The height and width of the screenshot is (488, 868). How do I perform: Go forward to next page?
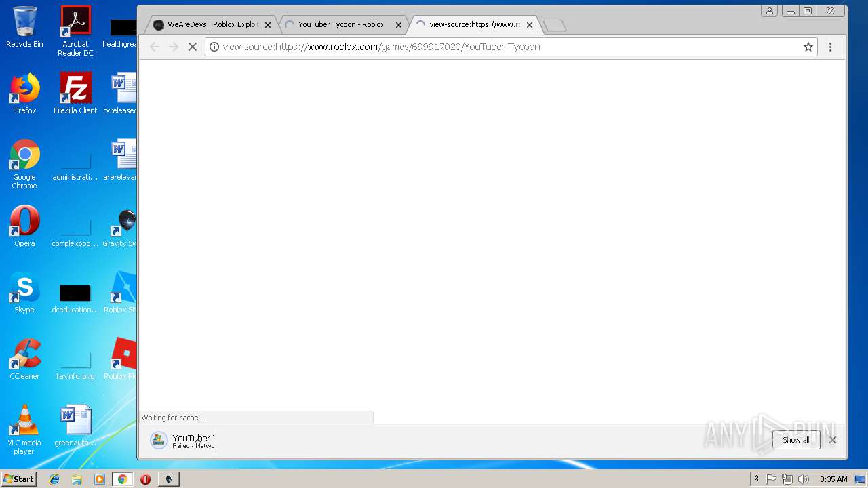[x=174, y=47]
